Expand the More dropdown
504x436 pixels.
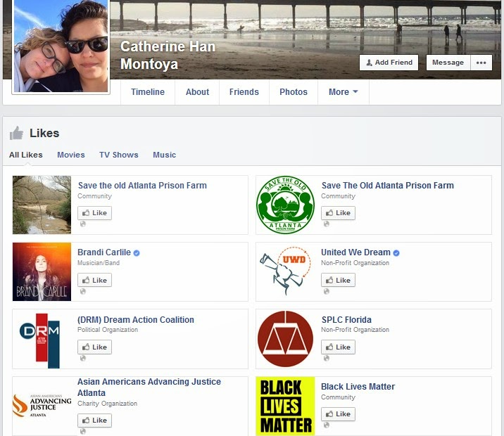pyautogui.click(x=344, y=92)
